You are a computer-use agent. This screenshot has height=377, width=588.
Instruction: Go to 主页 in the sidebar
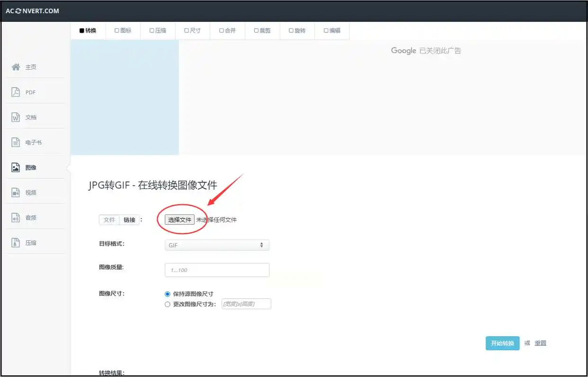(x=31, y=67)
